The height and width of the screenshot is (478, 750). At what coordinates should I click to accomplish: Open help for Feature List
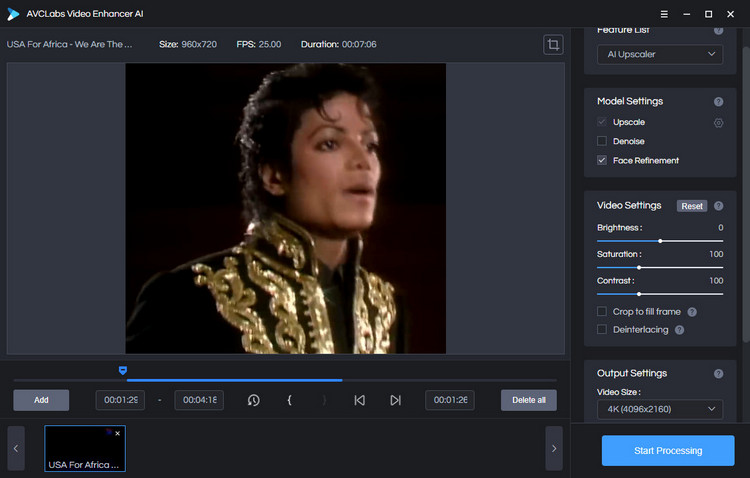click(718, 30)
